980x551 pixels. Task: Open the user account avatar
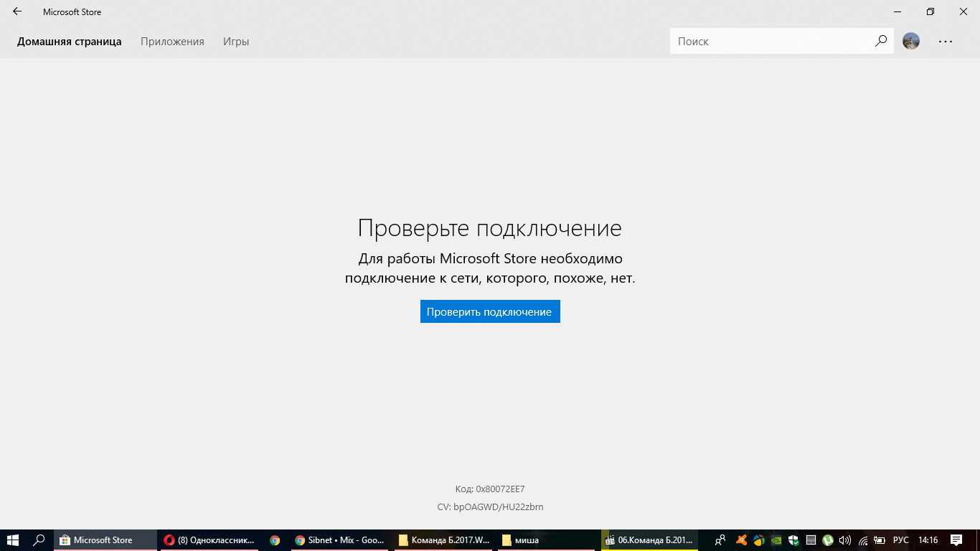(x=911, y=41)
